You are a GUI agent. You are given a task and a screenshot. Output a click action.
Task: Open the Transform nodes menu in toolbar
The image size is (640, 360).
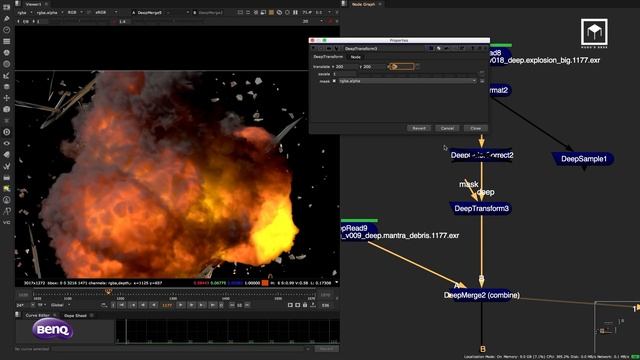[7, 98]
